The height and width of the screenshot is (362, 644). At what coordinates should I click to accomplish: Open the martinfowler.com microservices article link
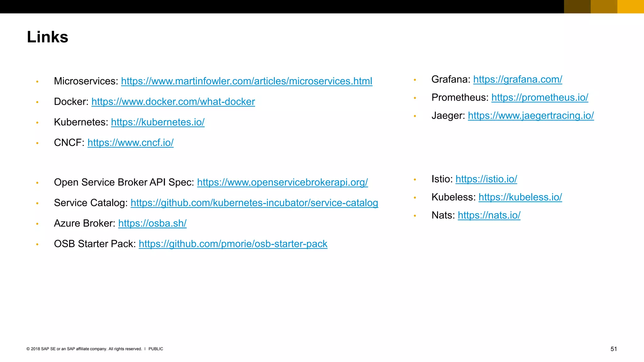tap(247, 81)
